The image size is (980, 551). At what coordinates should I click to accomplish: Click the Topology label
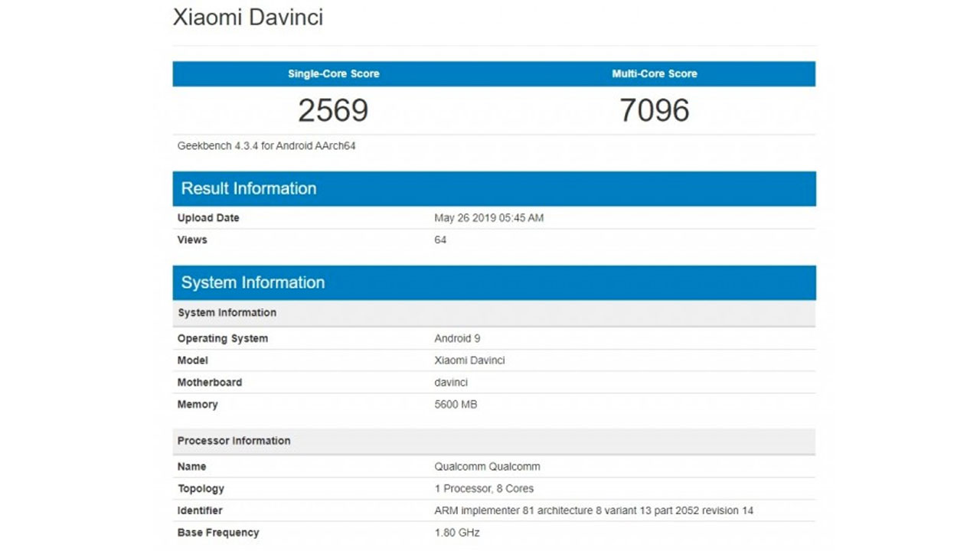[201, 489]
